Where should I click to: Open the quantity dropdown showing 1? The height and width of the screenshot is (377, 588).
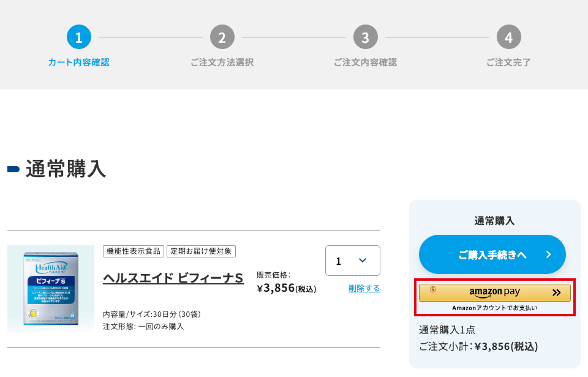[353, 261]
